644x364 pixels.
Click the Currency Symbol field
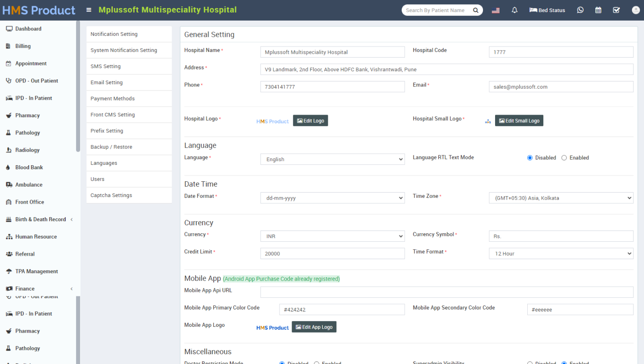(x=561, y=236)
